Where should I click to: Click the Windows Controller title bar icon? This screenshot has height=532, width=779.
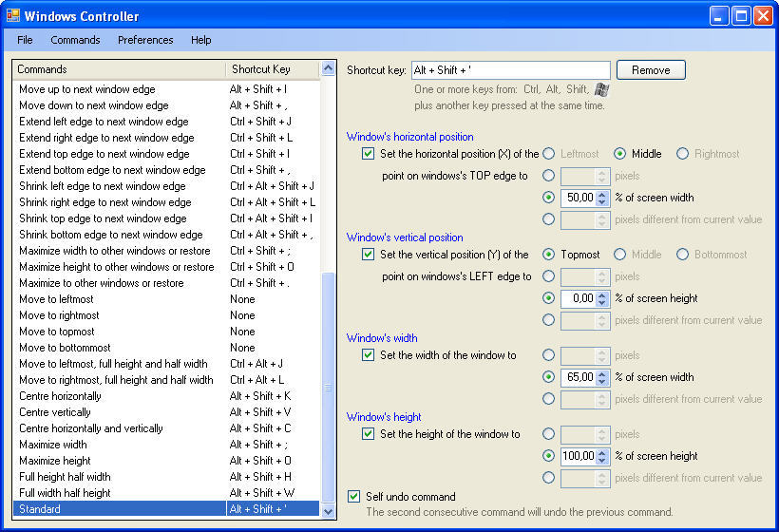tap(13, 16)
